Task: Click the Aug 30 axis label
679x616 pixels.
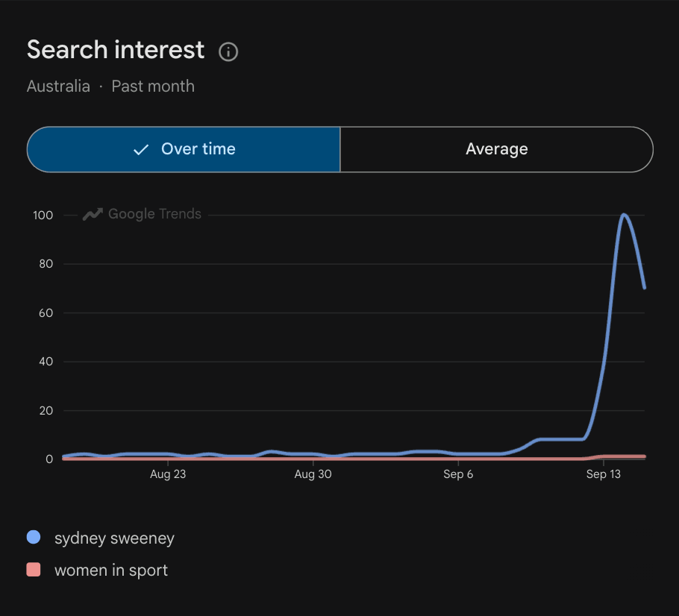Action: click(313, 474)
